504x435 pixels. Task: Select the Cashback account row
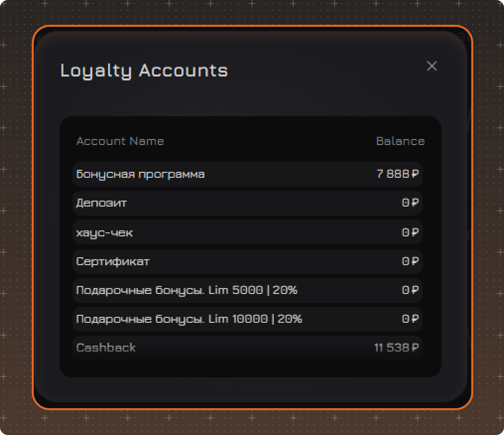pyautogui.click(x=248, y=348)
